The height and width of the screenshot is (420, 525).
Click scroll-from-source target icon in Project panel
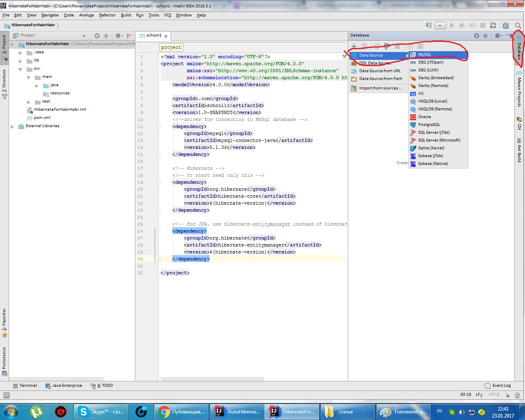[x=97, y=36]
